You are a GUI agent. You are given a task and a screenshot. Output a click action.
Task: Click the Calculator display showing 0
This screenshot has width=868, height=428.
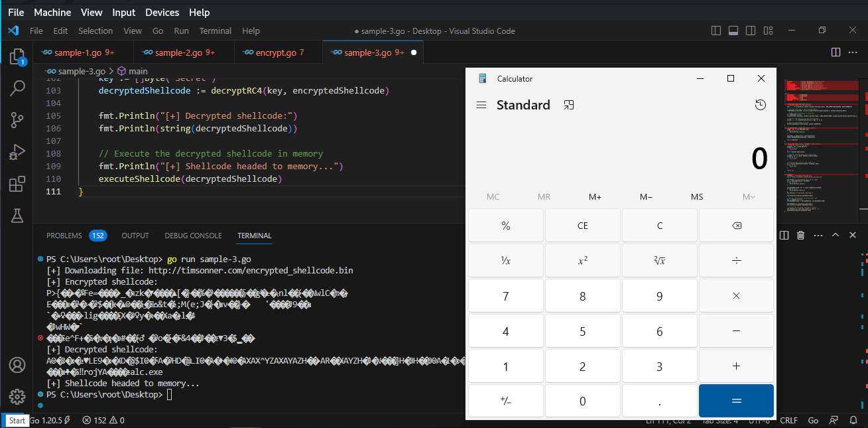(759, 159)
